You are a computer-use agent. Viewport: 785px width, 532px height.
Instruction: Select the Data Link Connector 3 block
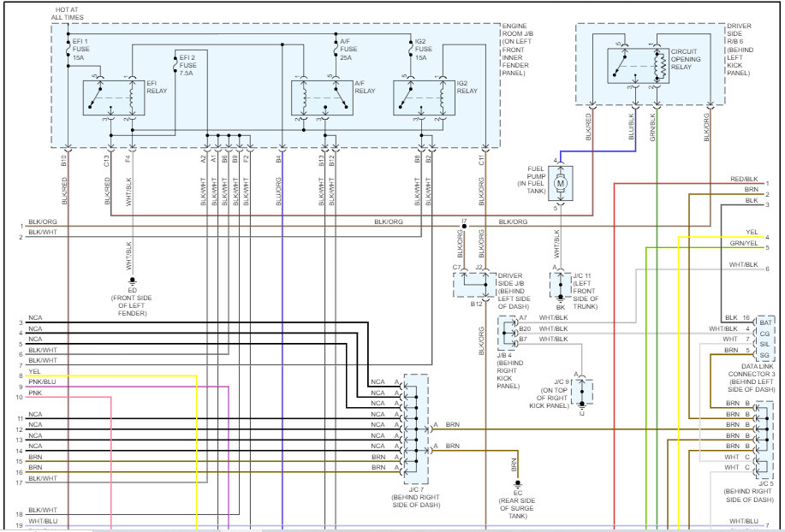[764, 336]
